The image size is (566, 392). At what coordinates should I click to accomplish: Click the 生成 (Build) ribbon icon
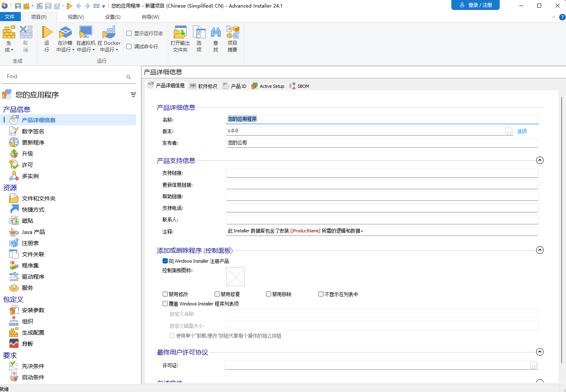9,32
